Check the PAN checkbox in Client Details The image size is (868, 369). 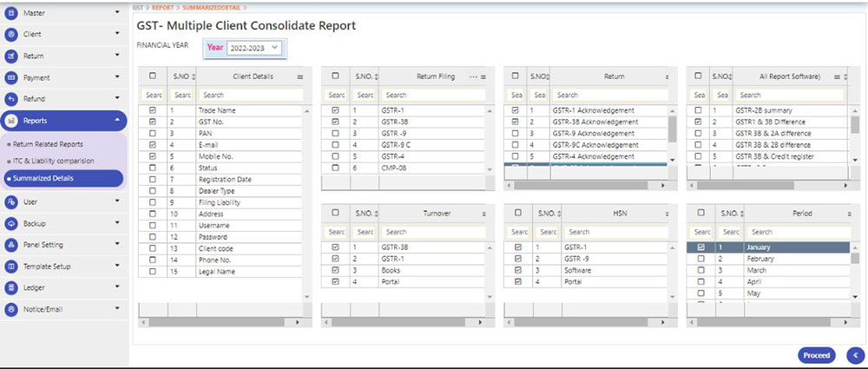coord(153,134)
